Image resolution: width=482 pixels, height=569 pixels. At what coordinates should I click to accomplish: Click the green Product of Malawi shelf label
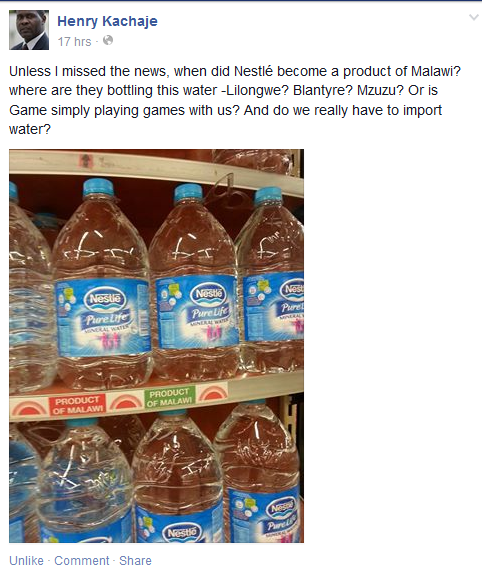170,397
